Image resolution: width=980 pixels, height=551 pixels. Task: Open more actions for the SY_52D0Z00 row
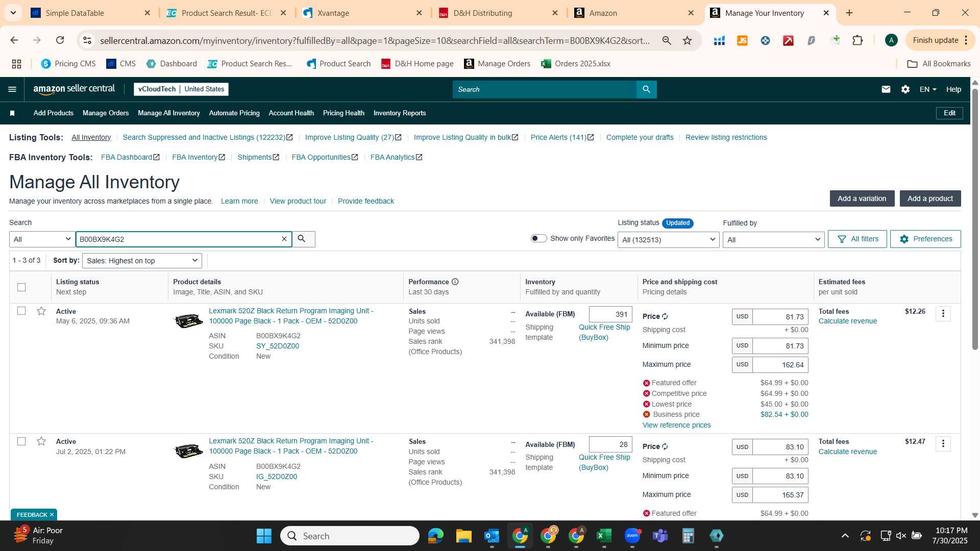pos(943,314)
